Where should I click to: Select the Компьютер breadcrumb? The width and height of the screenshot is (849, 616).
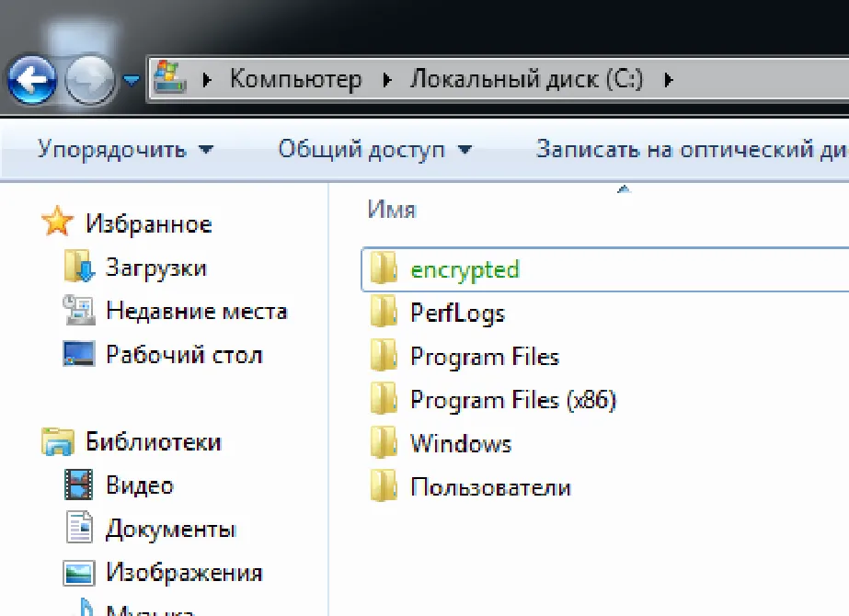point(295,80)
